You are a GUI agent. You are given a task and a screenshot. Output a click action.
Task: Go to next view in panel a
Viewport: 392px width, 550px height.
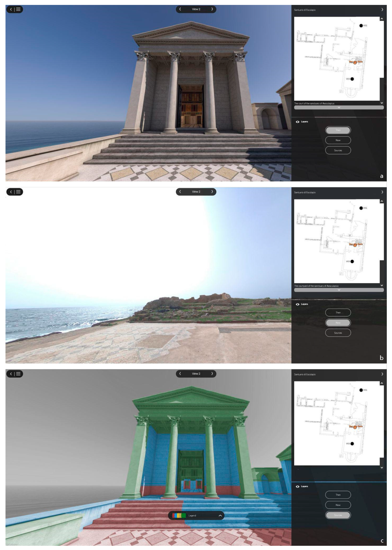point(212,9)
